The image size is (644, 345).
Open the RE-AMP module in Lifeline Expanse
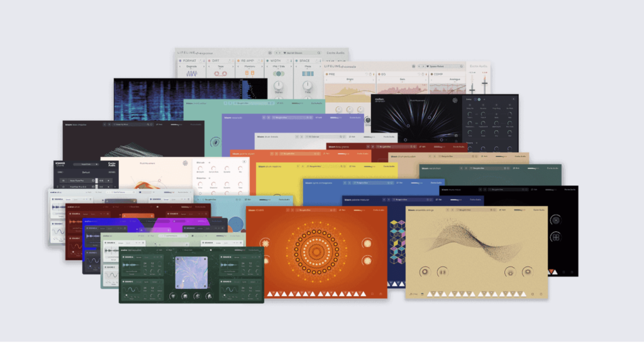pos(248,61)
